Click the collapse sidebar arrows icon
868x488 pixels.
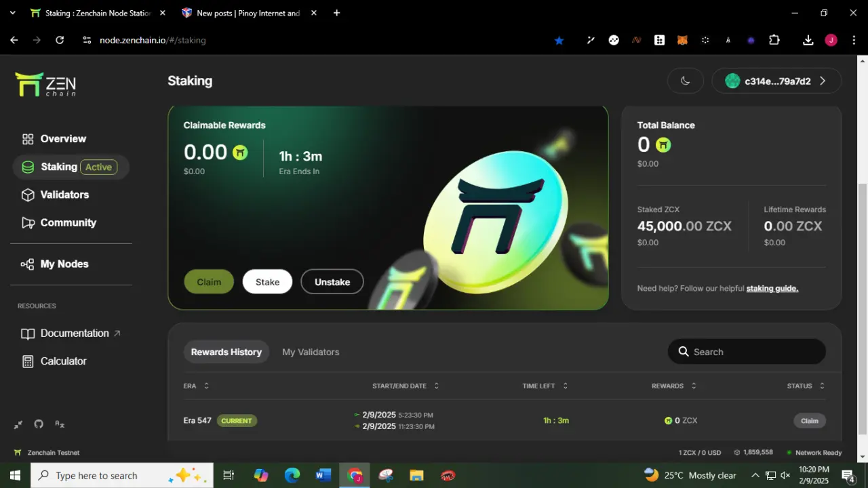18,424
